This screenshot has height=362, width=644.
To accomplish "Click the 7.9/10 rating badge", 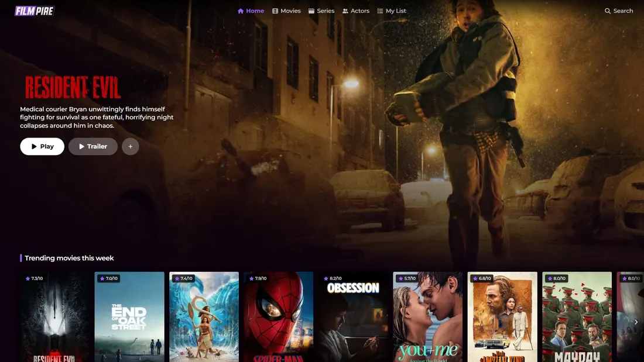I will [x=258, y=278].
